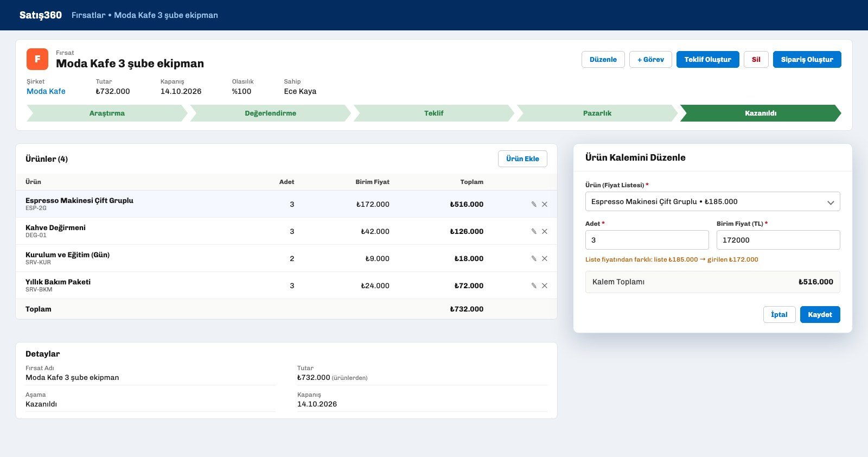Edit the Yıllık Bakım Paketi line item
This screenshot has height=457, width=868.
(534, 285)
